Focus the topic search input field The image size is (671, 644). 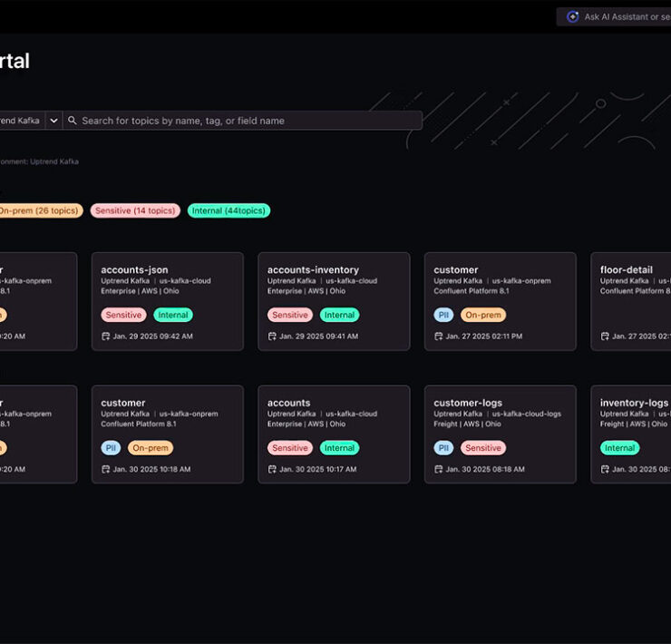243,121
